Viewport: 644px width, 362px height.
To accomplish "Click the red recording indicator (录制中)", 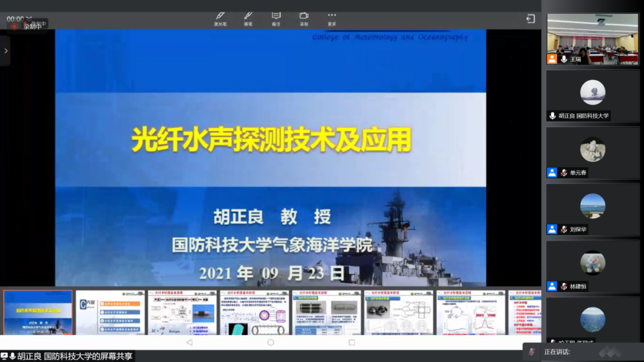I will point(14,27).
